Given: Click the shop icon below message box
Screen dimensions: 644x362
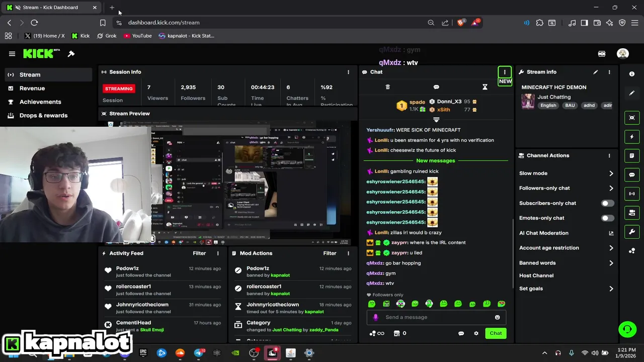Looking at the screenshot, I should pos(396,333).
